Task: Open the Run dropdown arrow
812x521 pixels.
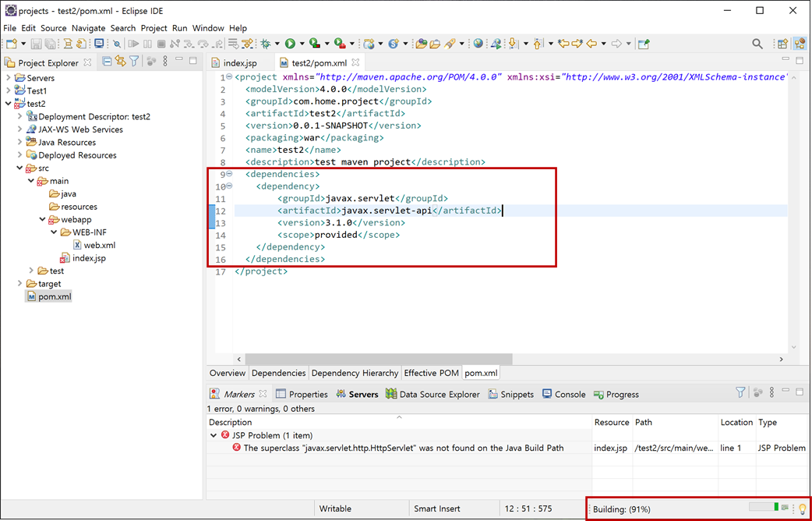Action: (301, 44)
